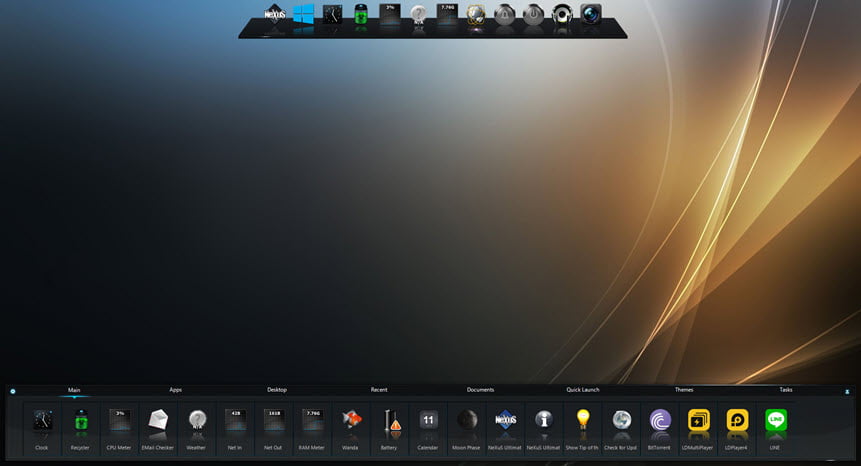Viewport: 861px width, 466px height.
Task: Open the headphones icon in the top dock
Action: tap(562, 15)
